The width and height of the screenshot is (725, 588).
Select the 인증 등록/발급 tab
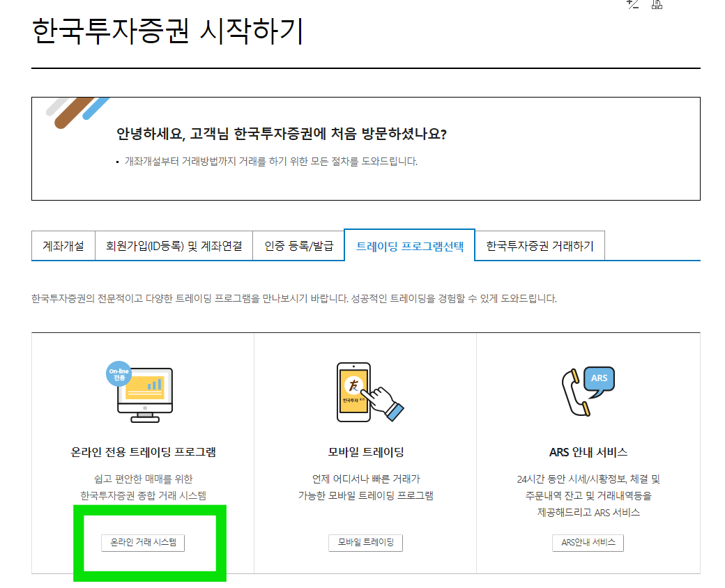tap(298, 246)
